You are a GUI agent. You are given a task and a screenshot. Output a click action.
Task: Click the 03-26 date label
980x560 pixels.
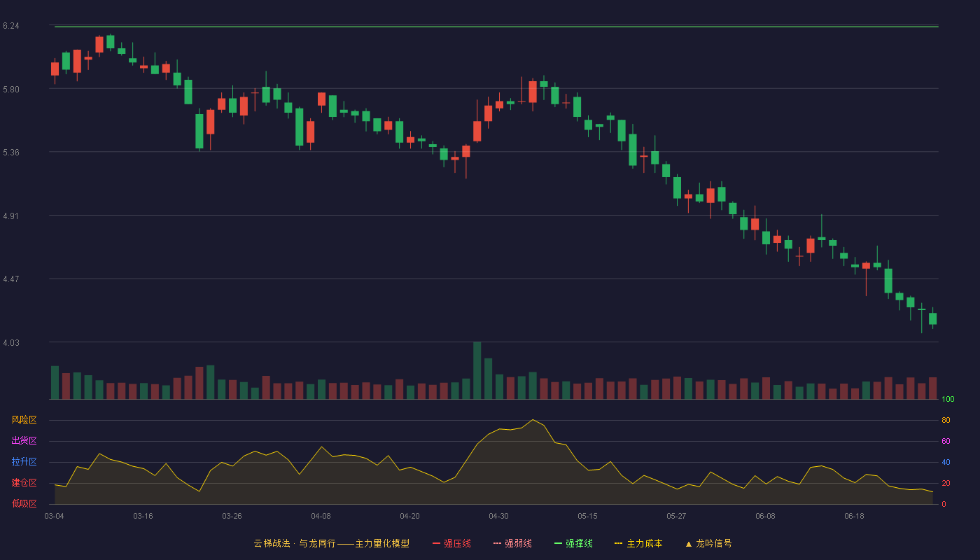(x=232, y=516)
